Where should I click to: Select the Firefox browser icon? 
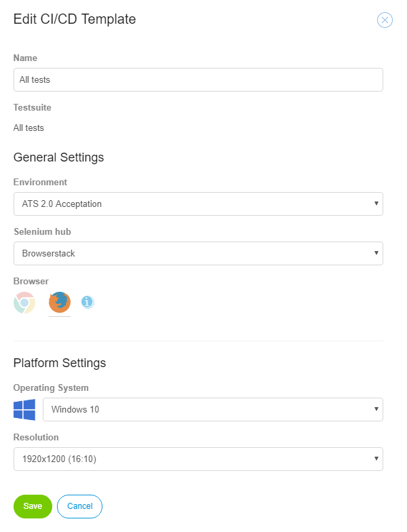[x=60, y=302]
